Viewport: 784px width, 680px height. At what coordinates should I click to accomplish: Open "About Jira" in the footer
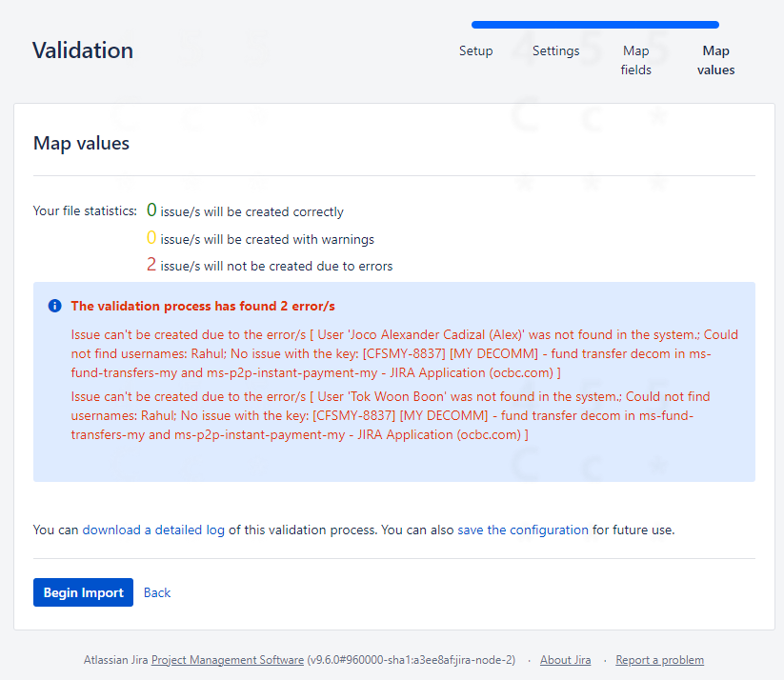565,659
